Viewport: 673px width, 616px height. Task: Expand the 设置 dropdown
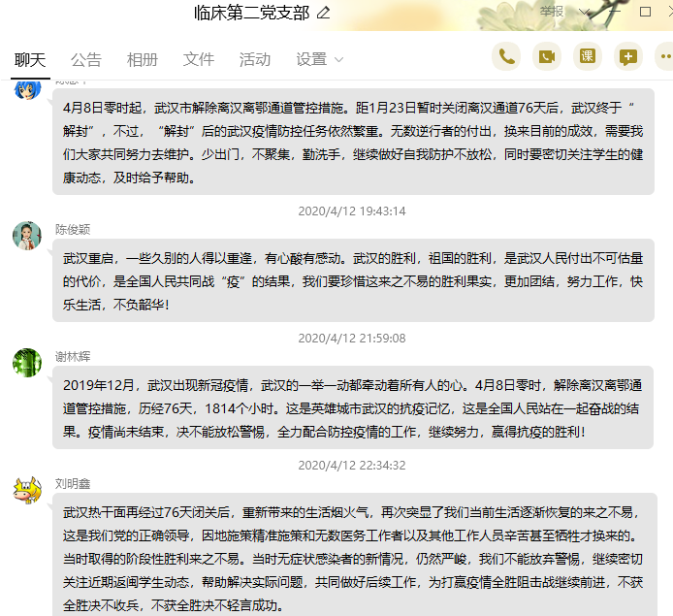coord(319,59)
